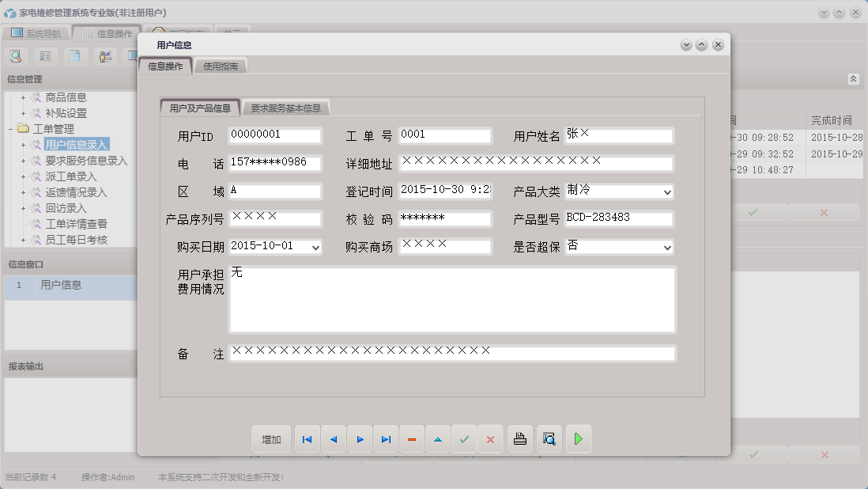The width and height of the screenshot is (868, 489).
Task: Jump to last record navigation icon
Action: click(x=385, y=438)
